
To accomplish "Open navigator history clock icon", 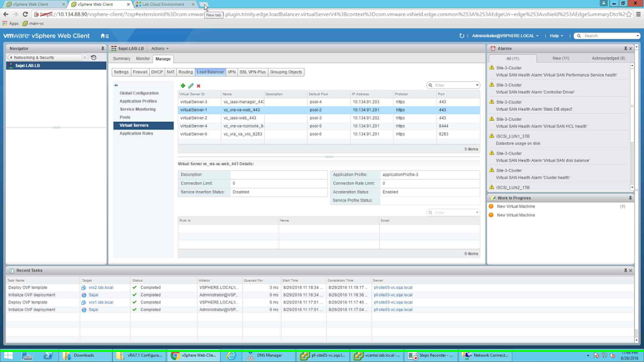I will [94, 57].
